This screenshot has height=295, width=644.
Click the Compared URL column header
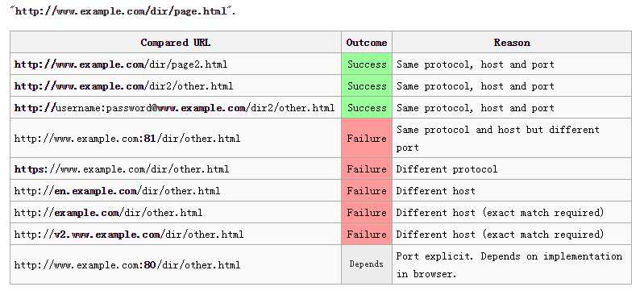click(x=176, y=43)
